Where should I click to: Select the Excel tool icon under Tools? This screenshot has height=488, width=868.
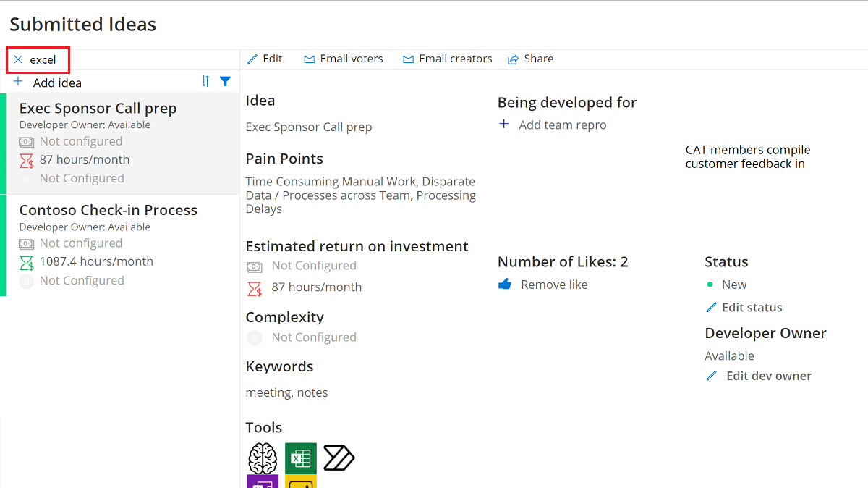pyautogui.click(x=300, y=458)
